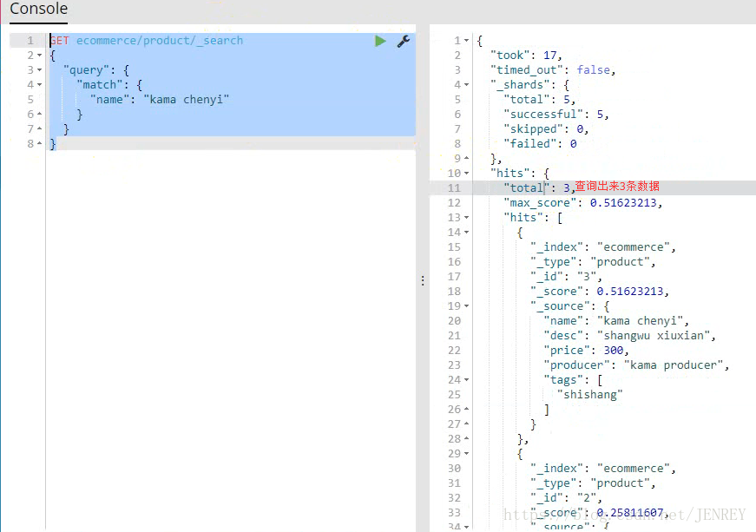
Task: Click the hits "total": 3 line
Action: 540,188
